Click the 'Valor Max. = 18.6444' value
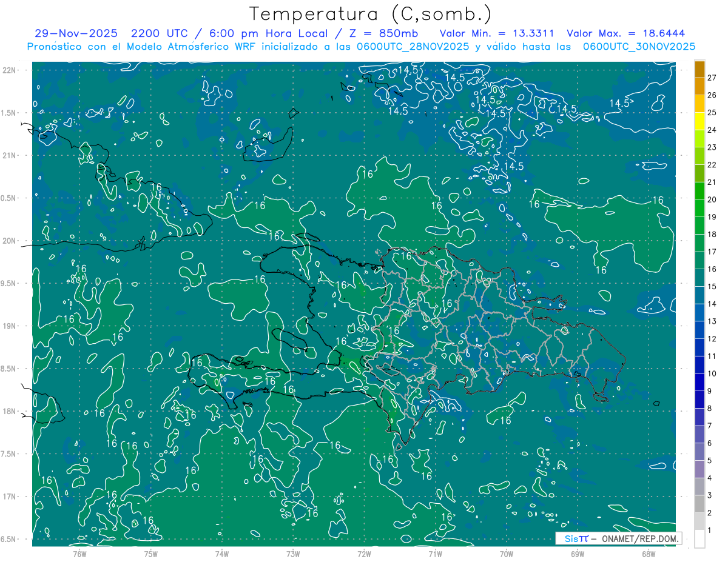 [x=625, y=34]
